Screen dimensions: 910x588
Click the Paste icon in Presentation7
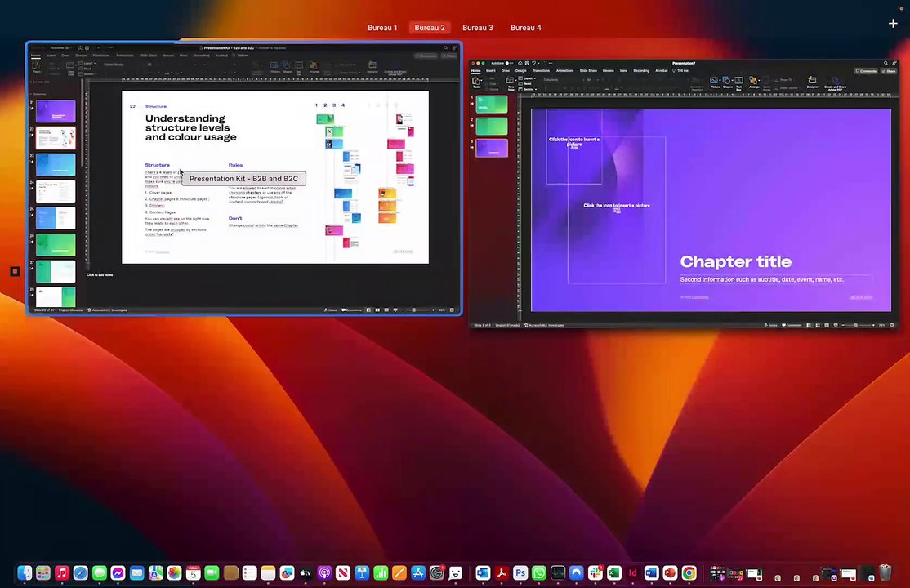click(x=475, y=82)
